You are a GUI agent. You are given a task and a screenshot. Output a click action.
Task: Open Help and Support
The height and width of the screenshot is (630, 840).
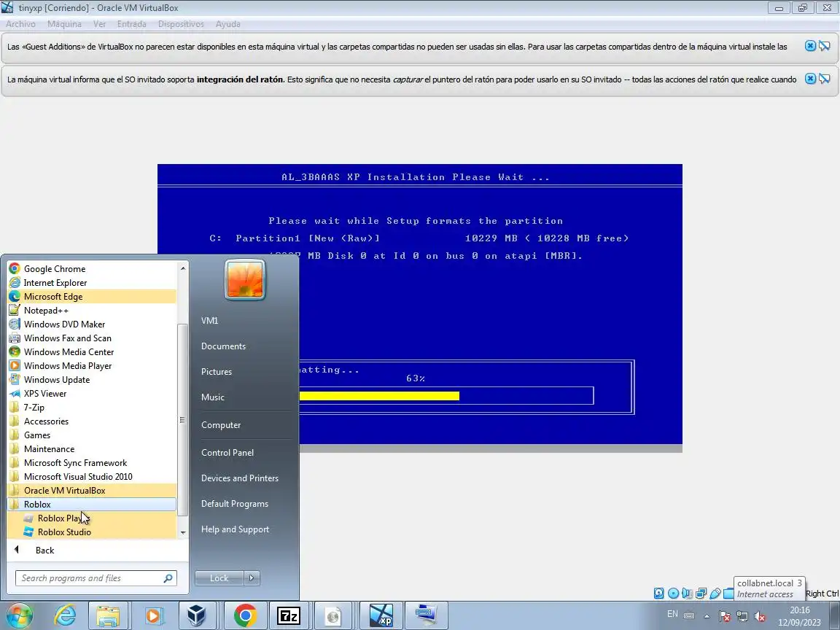coord(236,529)
